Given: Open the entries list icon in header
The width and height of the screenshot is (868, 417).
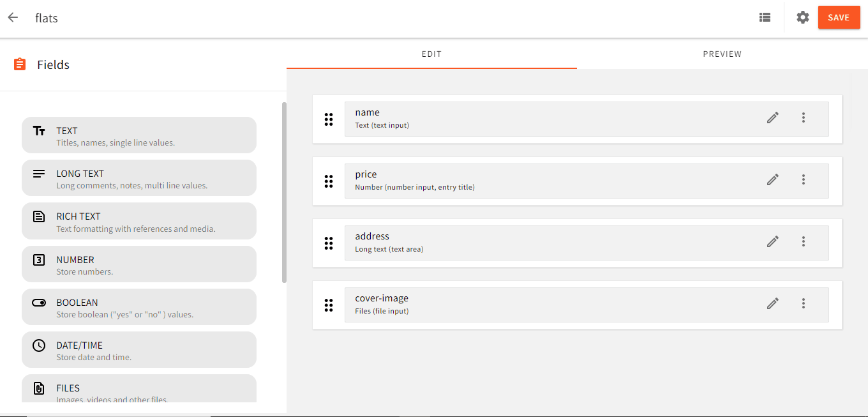Looking at the screenshot, I should [x=765, y=17].
